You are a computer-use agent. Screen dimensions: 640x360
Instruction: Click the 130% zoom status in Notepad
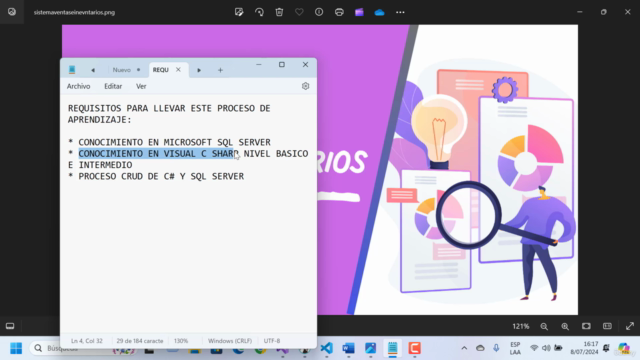181,341
